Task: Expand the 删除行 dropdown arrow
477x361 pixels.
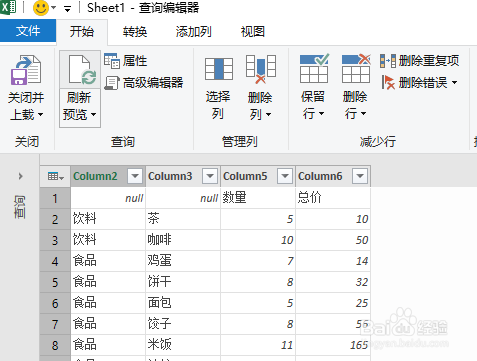Action: pyautogui.click(x=363, y=114)
